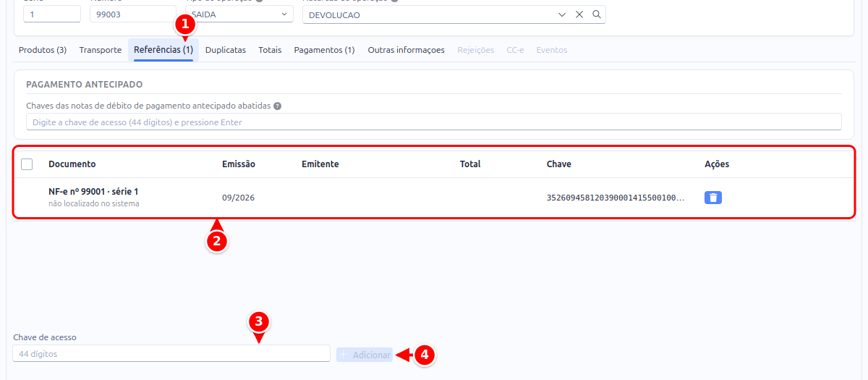Click the number field showing 99003
Screen dimensions: 868x380
[133, 14]
